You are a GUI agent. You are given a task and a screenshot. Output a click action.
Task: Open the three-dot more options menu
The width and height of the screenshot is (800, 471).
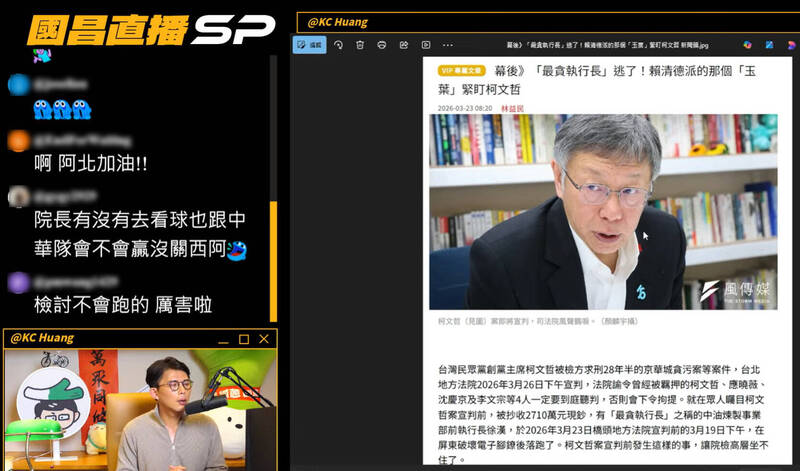(x=448, y=45)
